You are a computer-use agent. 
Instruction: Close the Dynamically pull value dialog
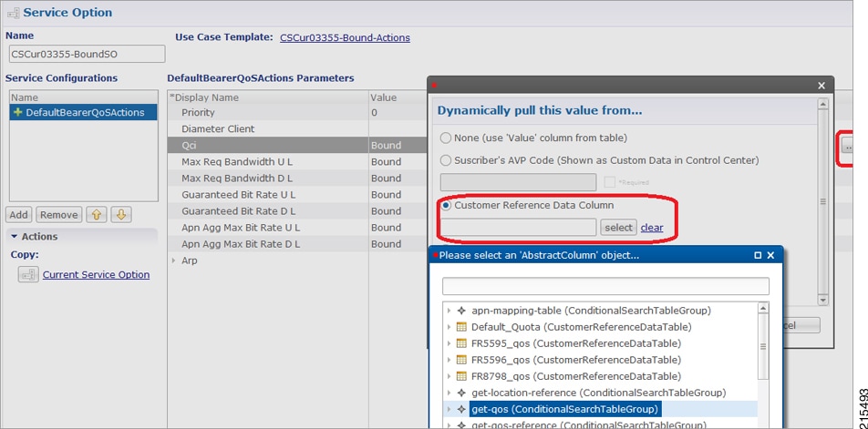[821, 85]
